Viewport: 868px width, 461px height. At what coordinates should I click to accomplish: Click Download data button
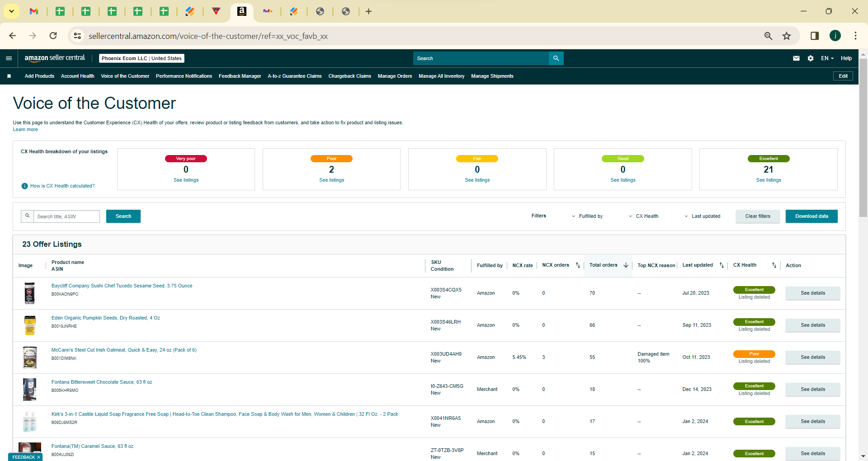[x=811, y=216]
